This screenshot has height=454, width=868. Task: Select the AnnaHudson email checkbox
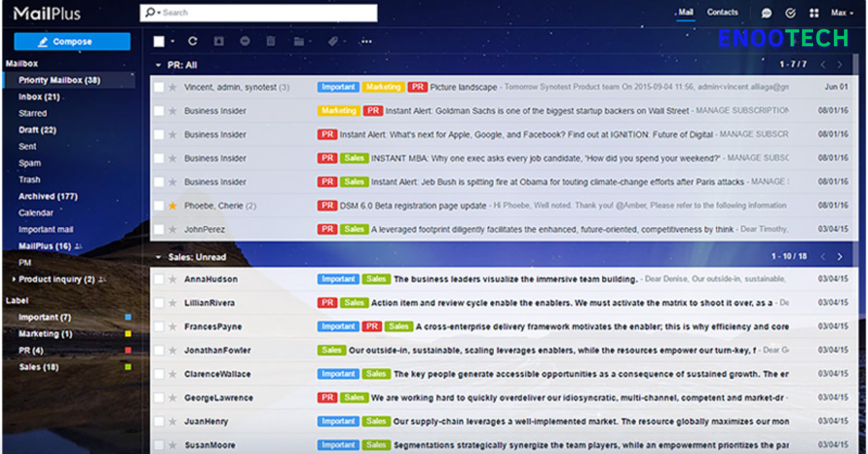click(x=158, y=279)
